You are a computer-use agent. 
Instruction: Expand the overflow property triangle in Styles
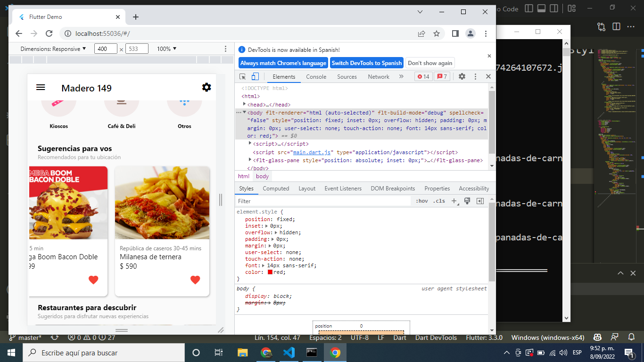pyautogui.click(x=276, y=232)
